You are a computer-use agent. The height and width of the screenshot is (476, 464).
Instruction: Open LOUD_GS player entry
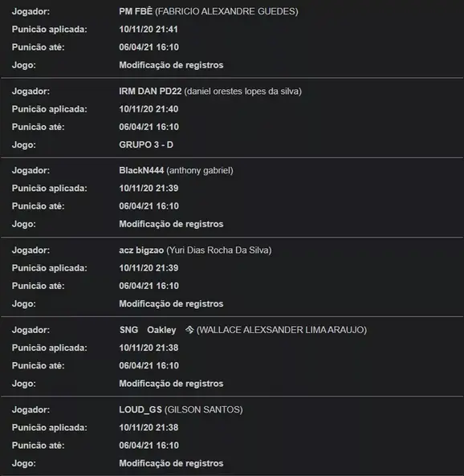(x=140, y=409)
